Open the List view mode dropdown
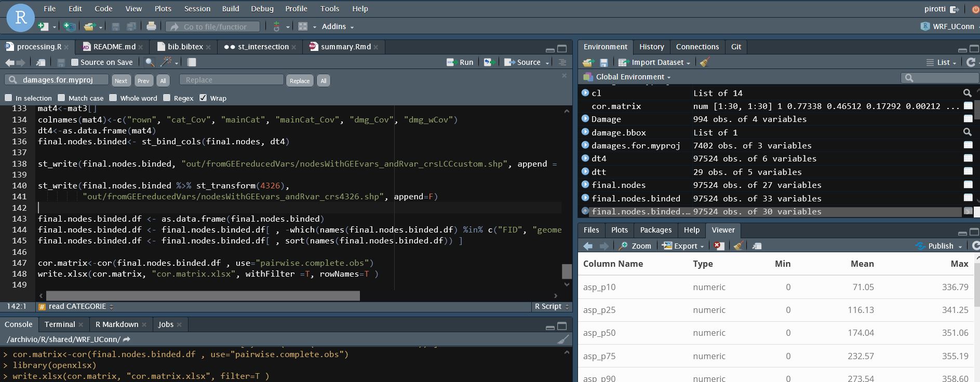Image resolution: width=980 pixels, height=382 pixels. coord(942,62)
